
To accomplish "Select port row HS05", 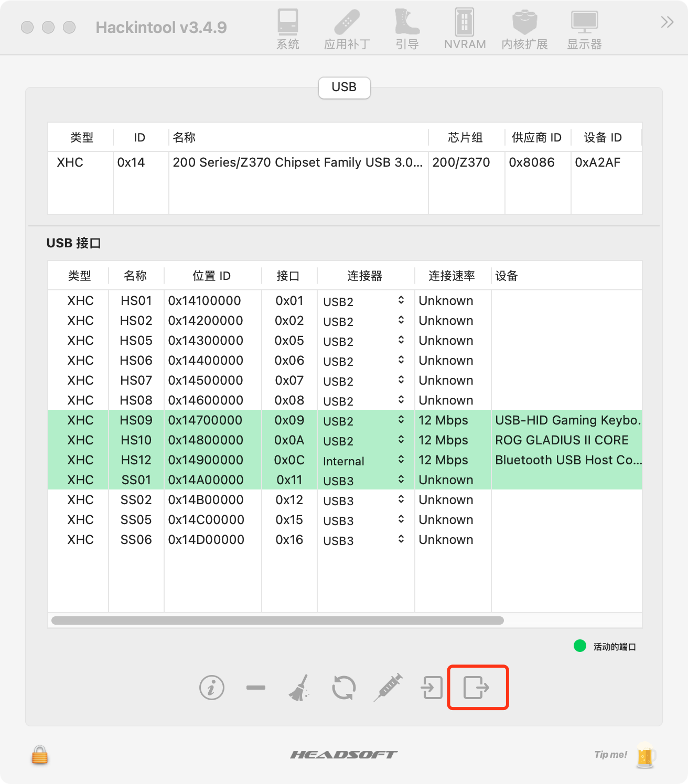I will click(345, 340).
